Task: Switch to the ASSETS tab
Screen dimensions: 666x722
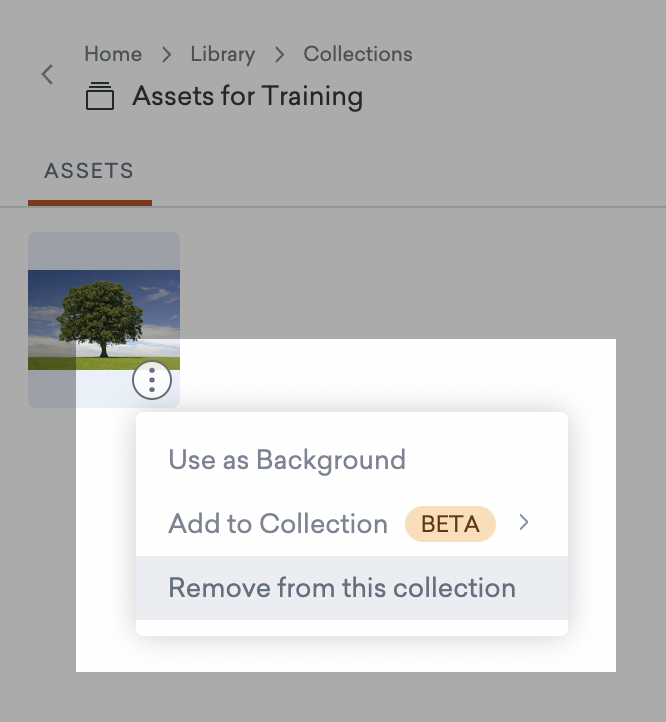Action: (x=89, y=171)
